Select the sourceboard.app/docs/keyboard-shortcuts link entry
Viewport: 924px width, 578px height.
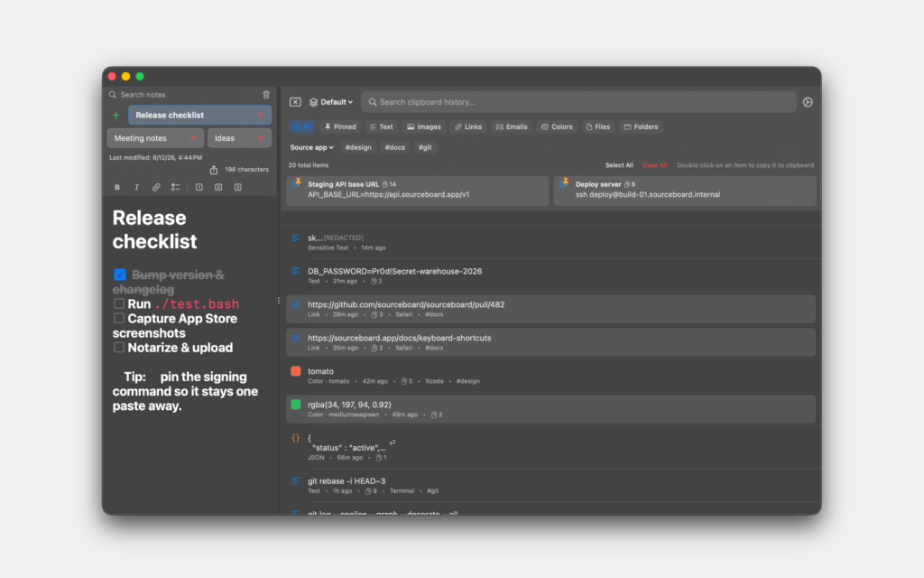pos(551,342)
